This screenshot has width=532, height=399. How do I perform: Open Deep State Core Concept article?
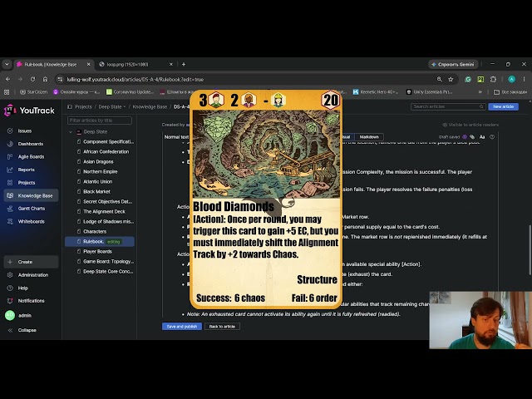click(x=108, y=272)
